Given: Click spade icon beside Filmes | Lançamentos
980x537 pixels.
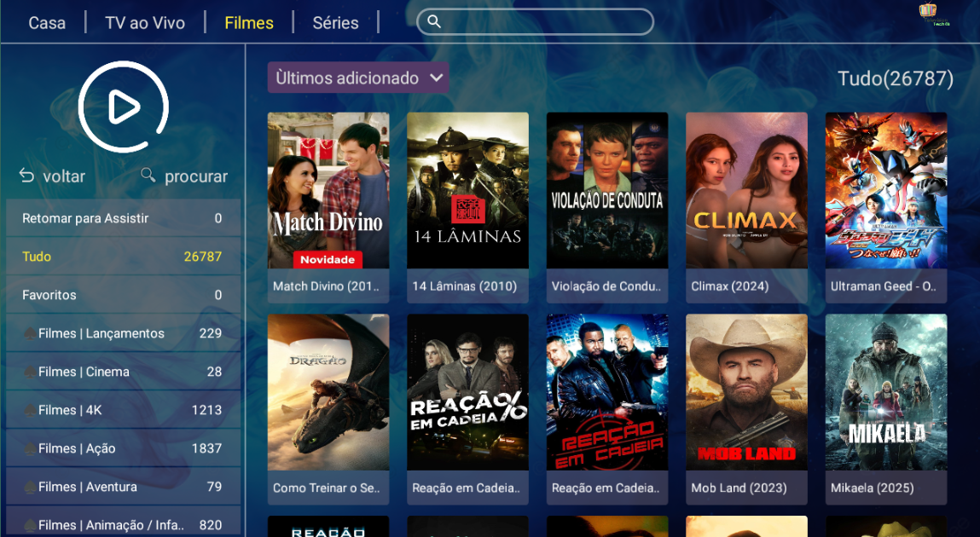Looking at the screenshot, I should (x=29, y=334).
